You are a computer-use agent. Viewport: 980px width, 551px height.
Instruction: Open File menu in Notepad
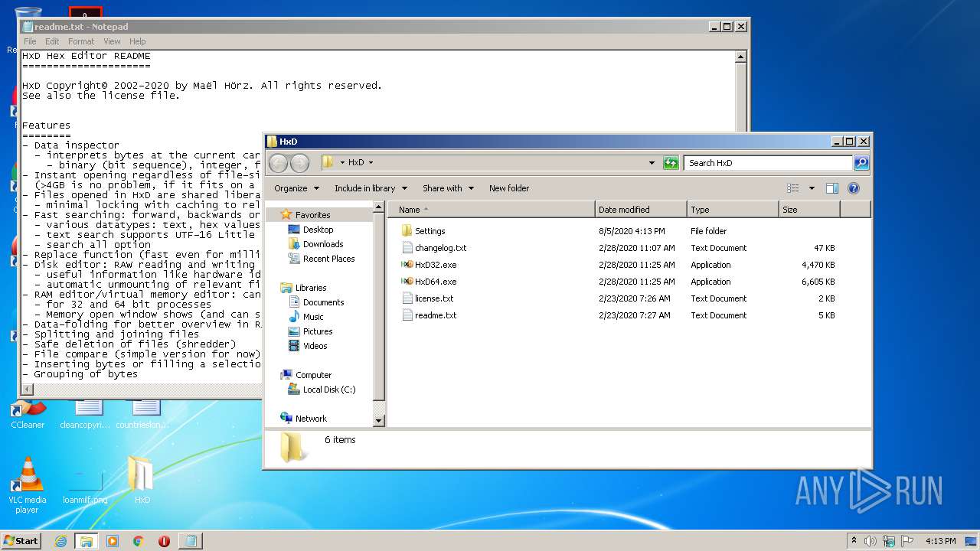(x=30, y=41)
